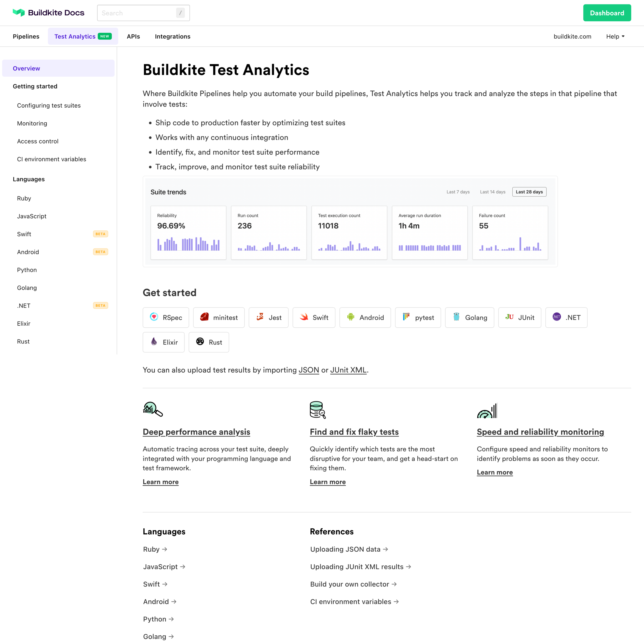Screen dimensions: 644x644
Task: Select Overview in the sidebar
Action: (x=58, y=68)
